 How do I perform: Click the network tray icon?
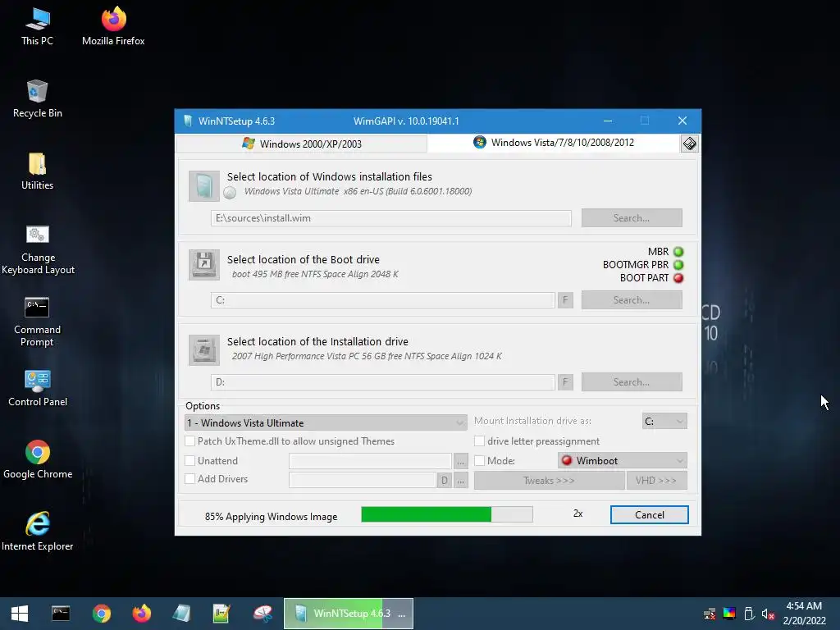(x=710, y=614)
